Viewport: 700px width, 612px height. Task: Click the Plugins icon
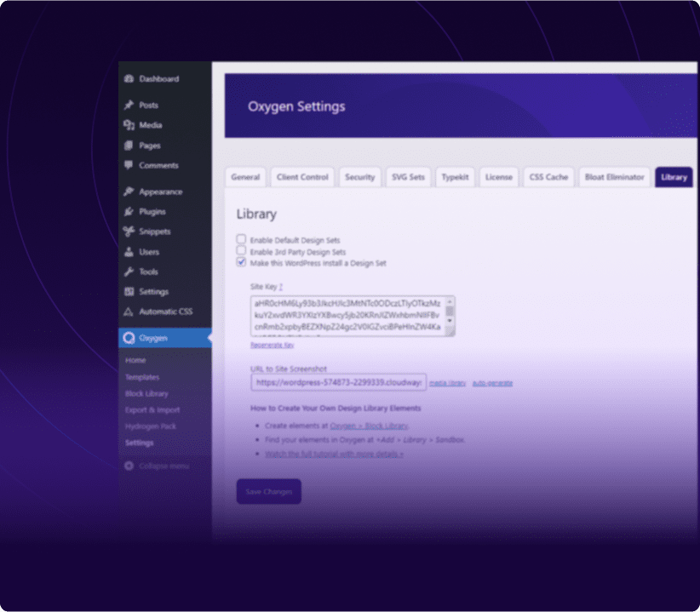pos(129,211)
